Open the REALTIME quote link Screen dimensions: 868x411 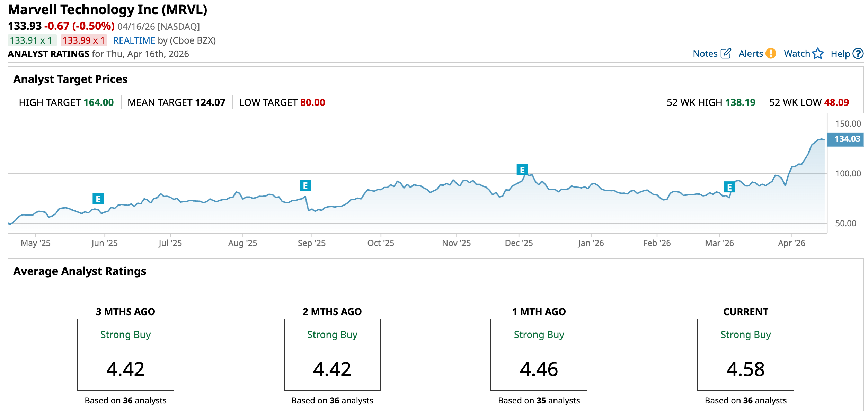pos(134,40)
